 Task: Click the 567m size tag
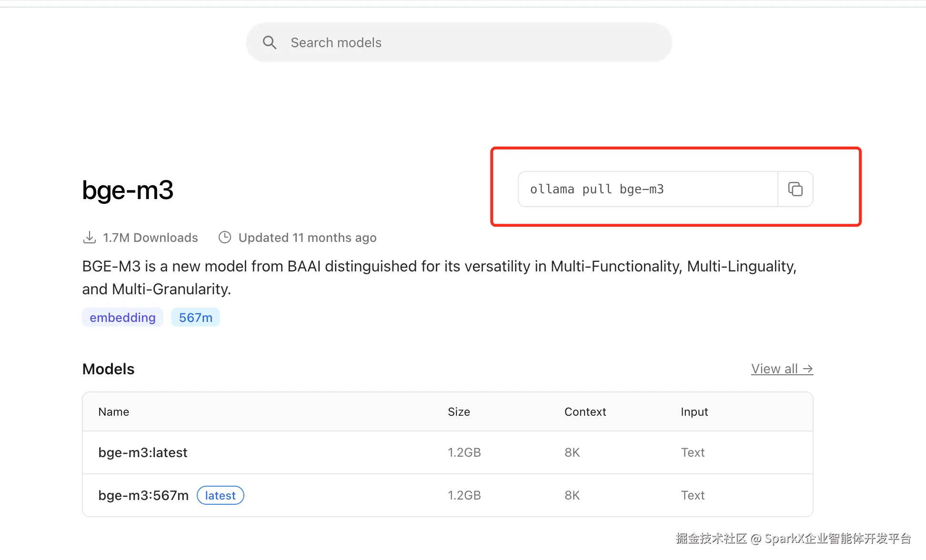195,318
